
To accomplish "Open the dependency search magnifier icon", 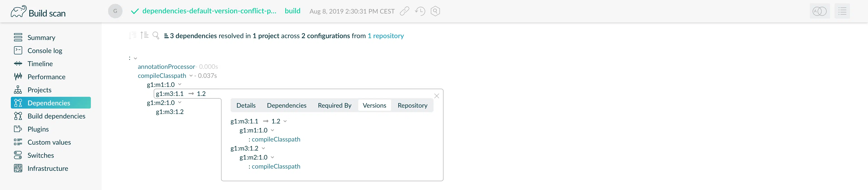I will 156,35.
